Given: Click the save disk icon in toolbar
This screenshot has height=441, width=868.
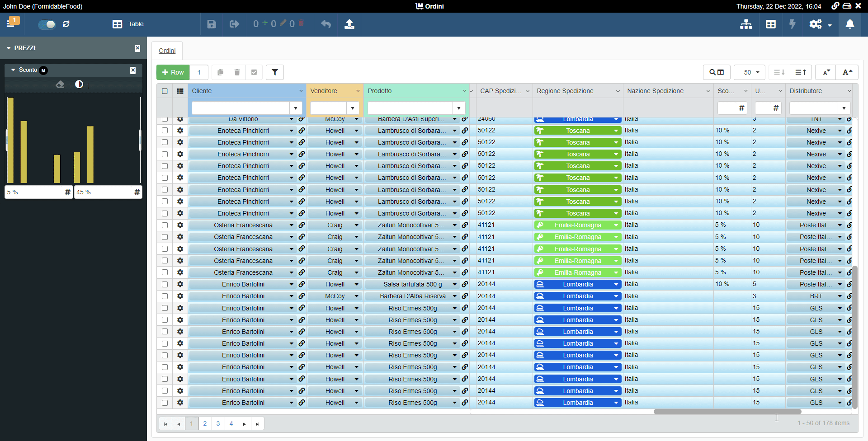Looking at the screenshot, I should coord(212,24).
